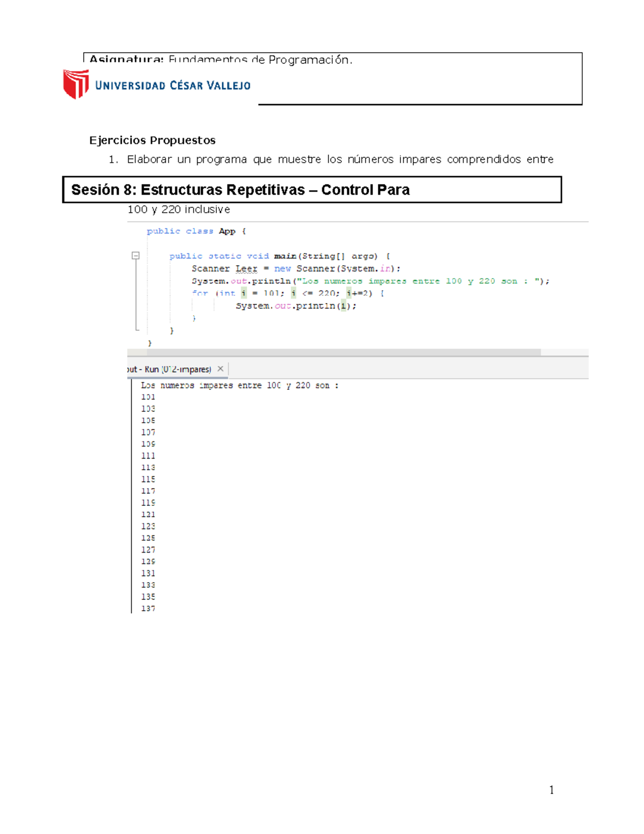This screenshot has width=644, height=834.
Task: Close the Run (012-impares) output tab
Action: [220, 369]
